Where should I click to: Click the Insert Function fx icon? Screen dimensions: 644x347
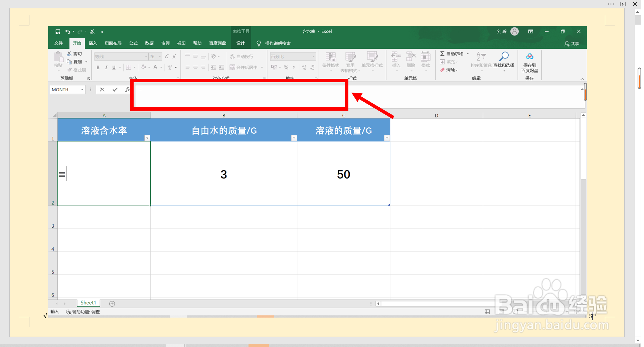click(x=127, y=90)
